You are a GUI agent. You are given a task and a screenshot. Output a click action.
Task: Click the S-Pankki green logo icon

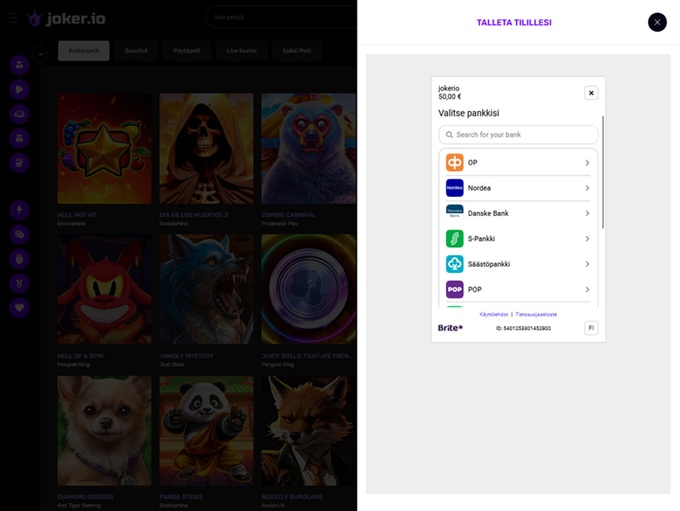click(x=455, y=239)
